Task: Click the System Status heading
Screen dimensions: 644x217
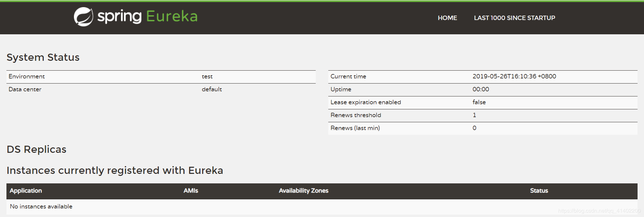Action: pyautogui.click(x=43, y=57)
